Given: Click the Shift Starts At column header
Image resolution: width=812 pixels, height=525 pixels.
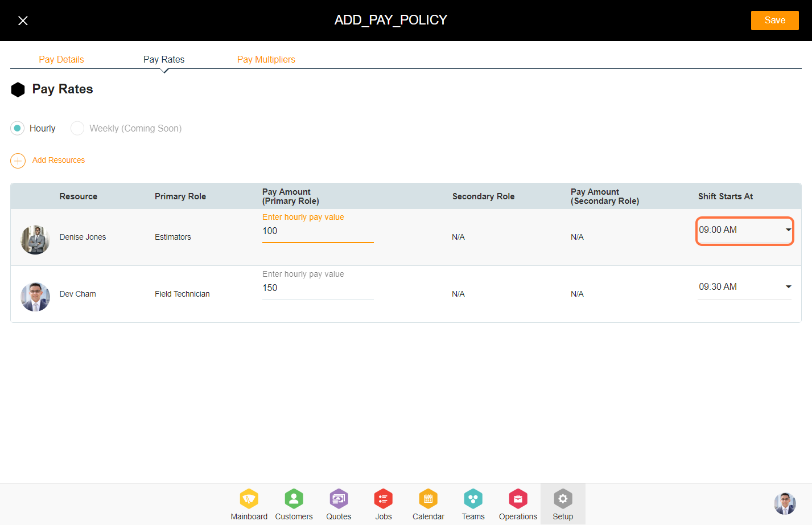Looking at the screenshot, I should point(726,196).
